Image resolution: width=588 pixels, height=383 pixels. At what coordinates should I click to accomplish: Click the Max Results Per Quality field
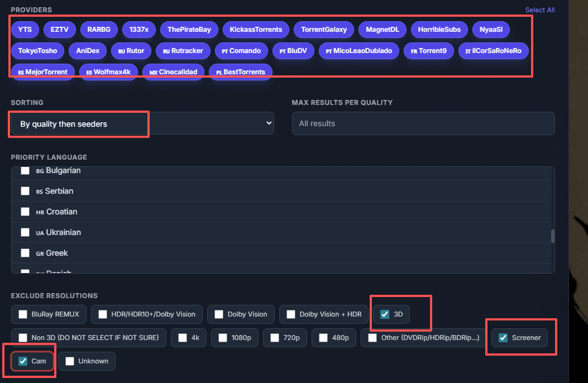pyautogui.click(x=423, y=123)
